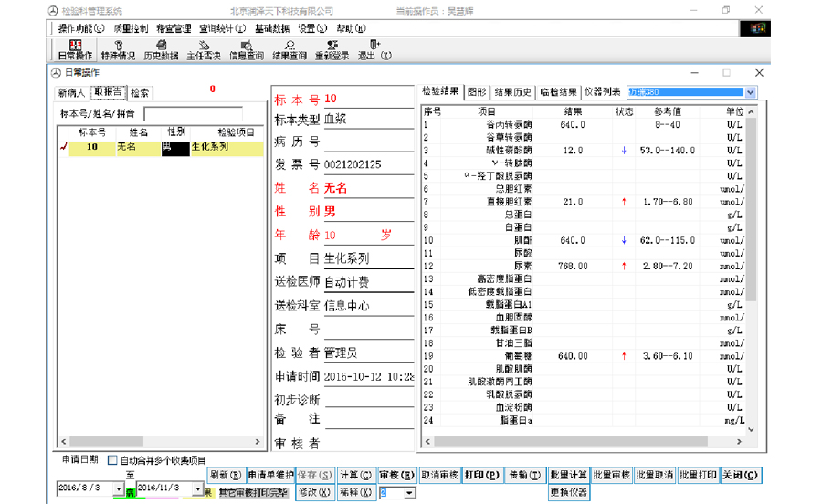Click the 主任否决 toolbar icon

click(x=204, y=48)
